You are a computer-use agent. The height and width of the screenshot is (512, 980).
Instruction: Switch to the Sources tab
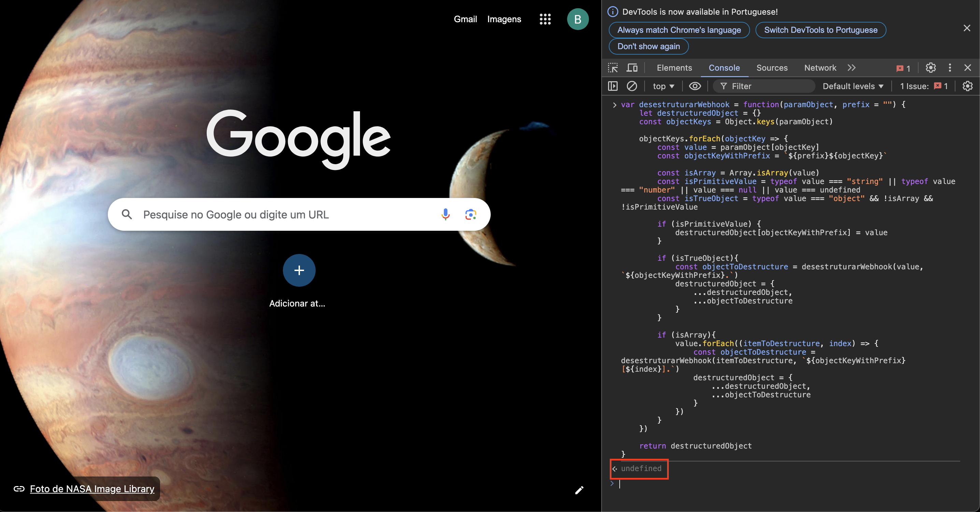click(x=772, y=68)
